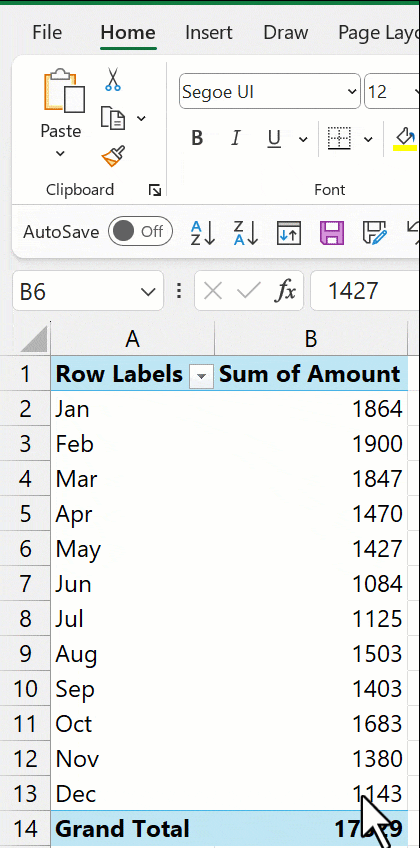Click the Insert Function fx icon
Viewport: 420px width, 848px height.
click(284, 292)
